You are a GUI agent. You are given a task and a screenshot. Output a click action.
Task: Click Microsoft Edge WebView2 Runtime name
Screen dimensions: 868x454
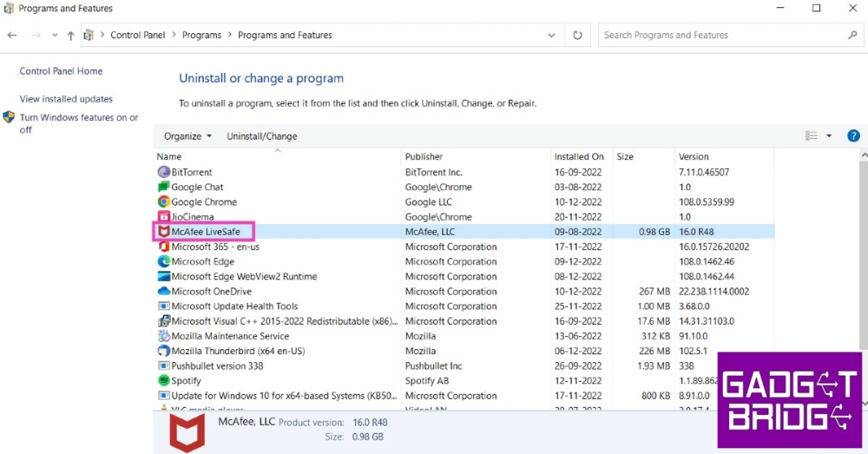point(244,276)
